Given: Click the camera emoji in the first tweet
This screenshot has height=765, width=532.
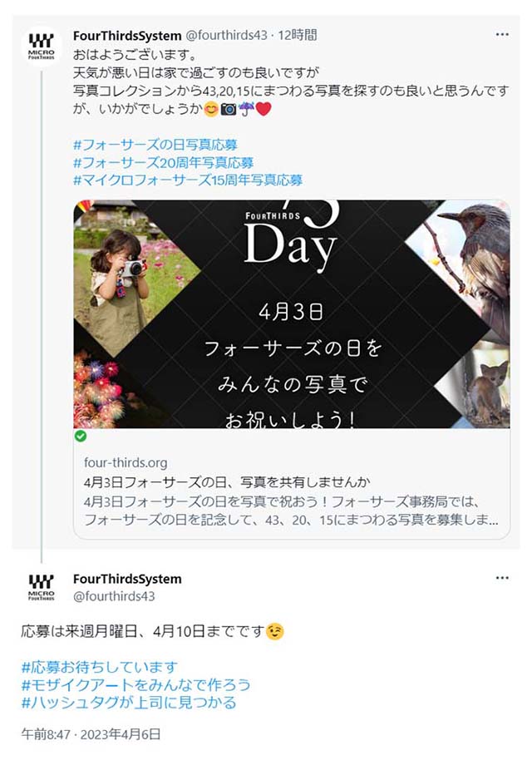Looking at the screenshot, I should tap(229, 108).
